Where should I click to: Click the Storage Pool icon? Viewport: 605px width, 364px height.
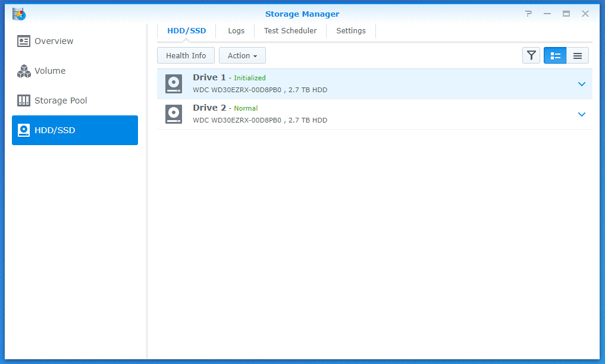coord(24,101)
